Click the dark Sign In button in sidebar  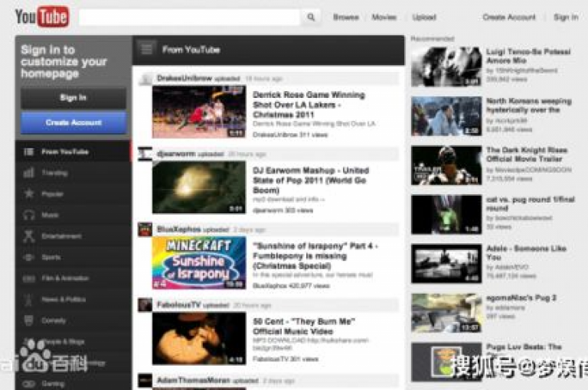click(x=73, y=98)
